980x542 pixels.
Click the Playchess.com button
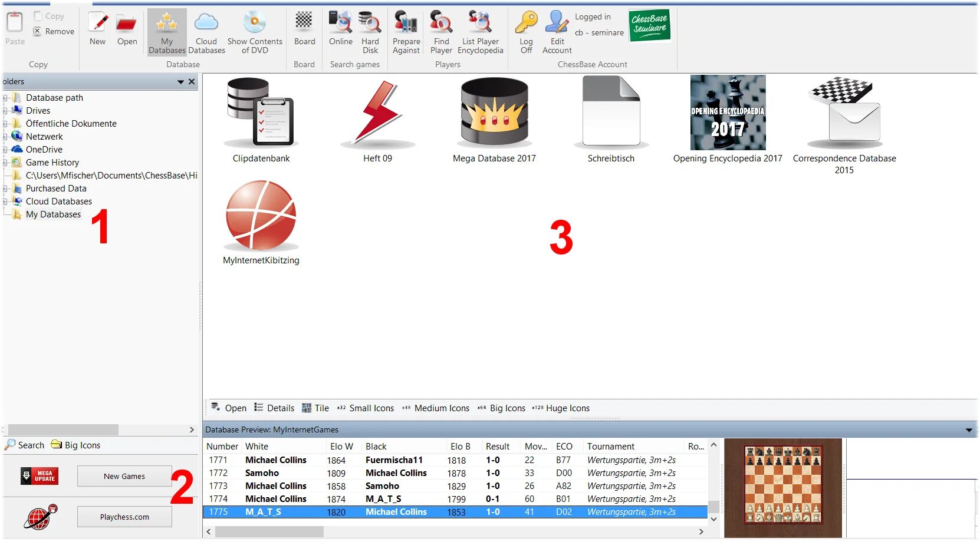(x=124, y=517)
